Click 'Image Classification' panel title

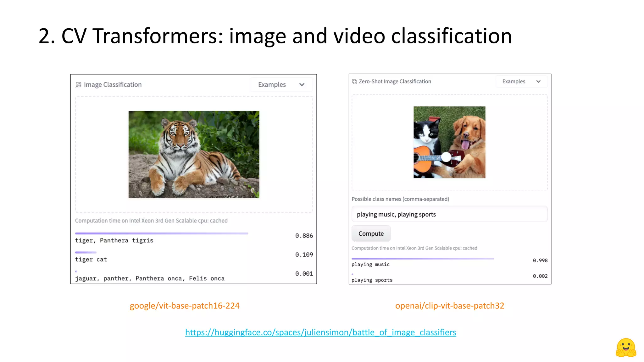(113, 85)
